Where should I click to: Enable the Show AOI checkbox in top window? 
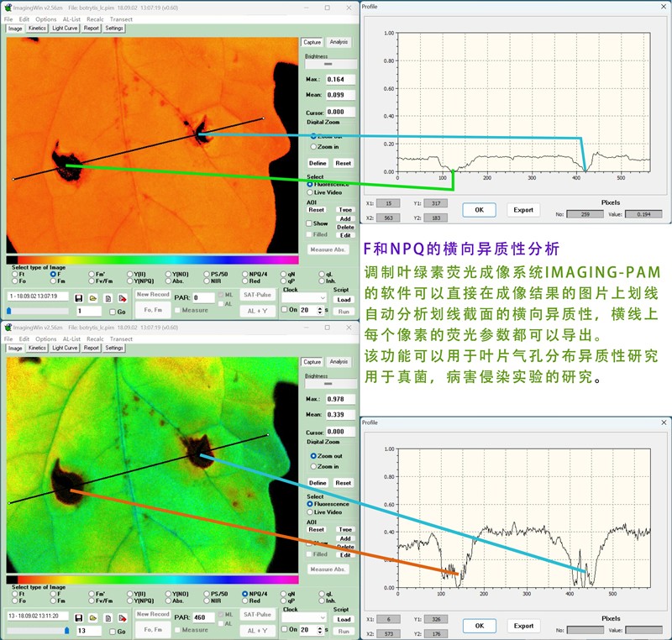[309, 224]
